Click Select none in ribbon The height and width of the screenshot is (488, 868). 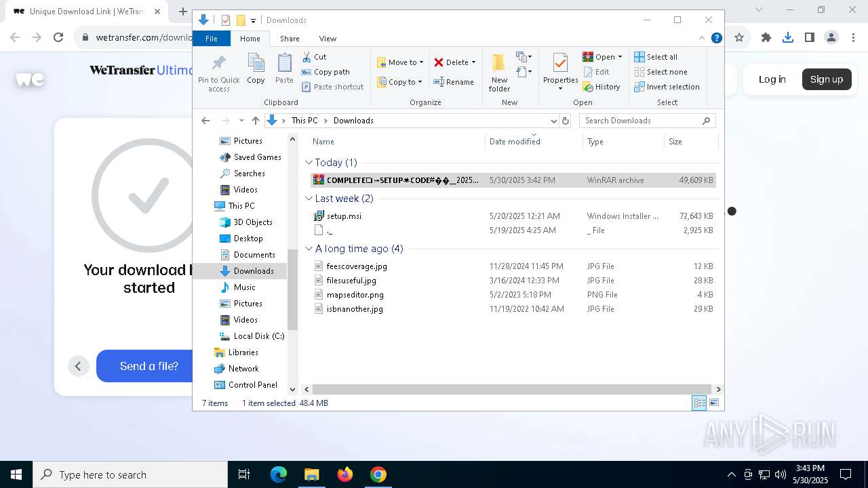click(x=660, y=72)
